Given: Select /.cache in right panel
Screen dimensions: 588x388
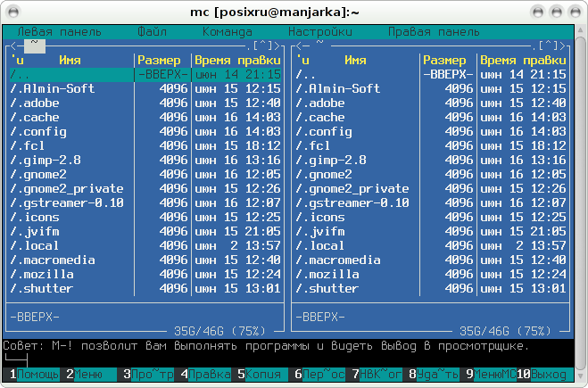Looking at the screenshot, I should 430,118.
